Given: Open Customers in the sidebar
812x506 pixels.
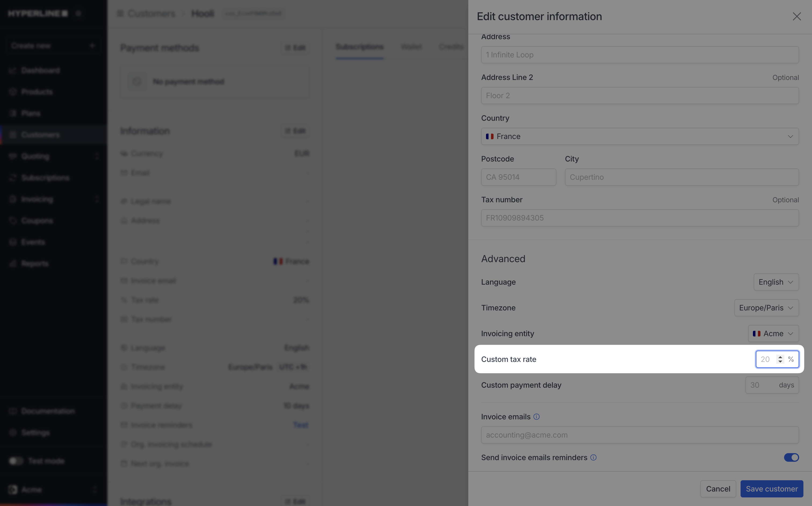Looking at the screenshot, I should click(54, 134).
